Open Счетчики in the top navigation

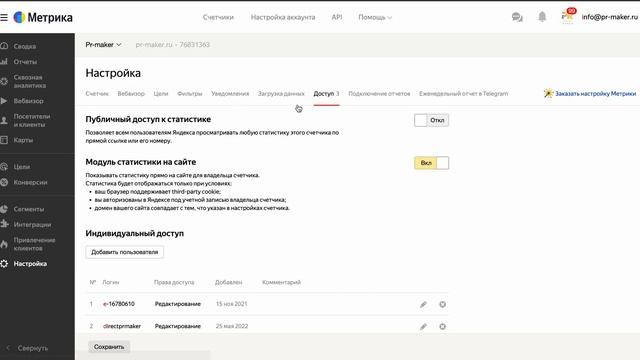[x=218, y=17]
